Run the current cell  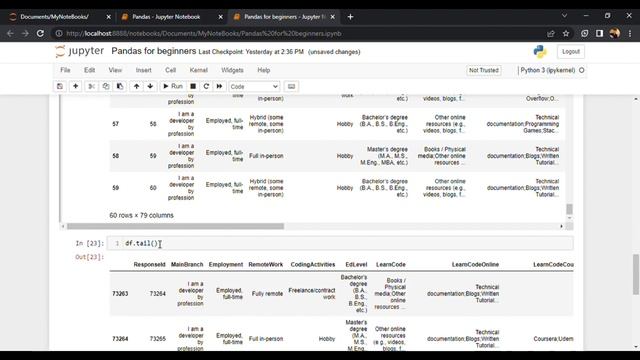(173, 87)
